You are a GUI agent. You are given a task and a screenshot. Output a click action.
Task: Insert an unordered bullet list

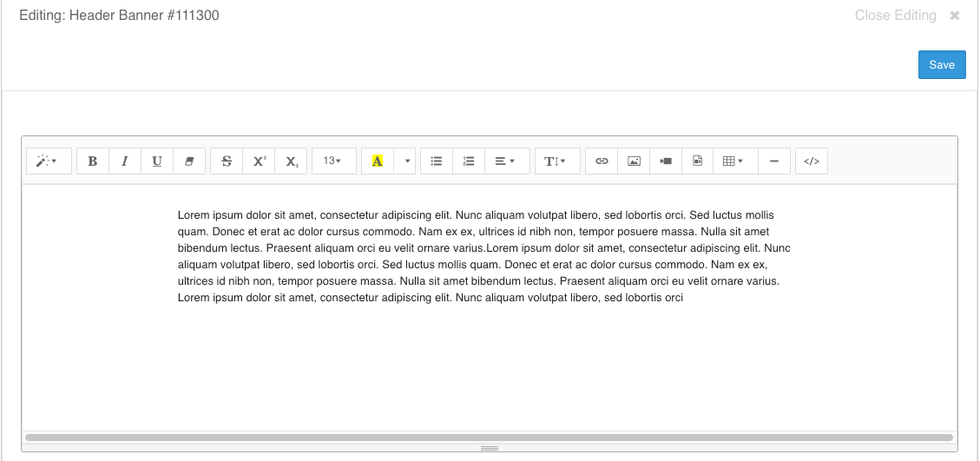click(x=437, y=161)
